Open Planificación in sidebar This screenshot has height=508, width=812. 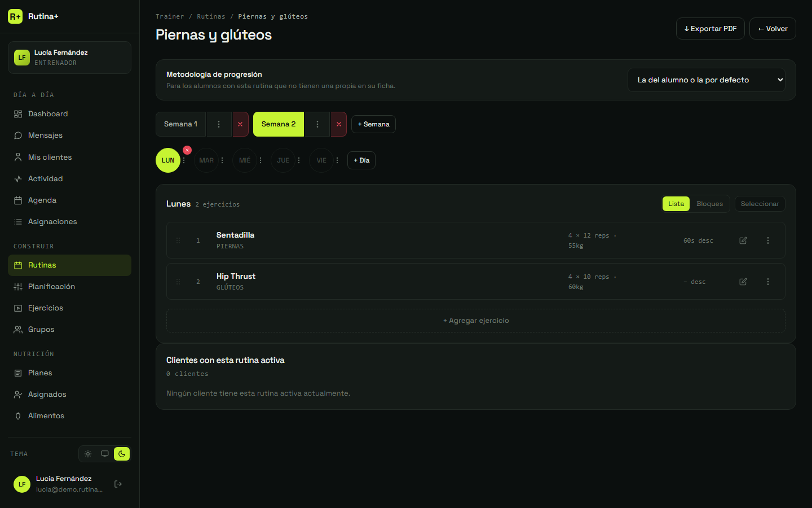(x=69, y=287)
